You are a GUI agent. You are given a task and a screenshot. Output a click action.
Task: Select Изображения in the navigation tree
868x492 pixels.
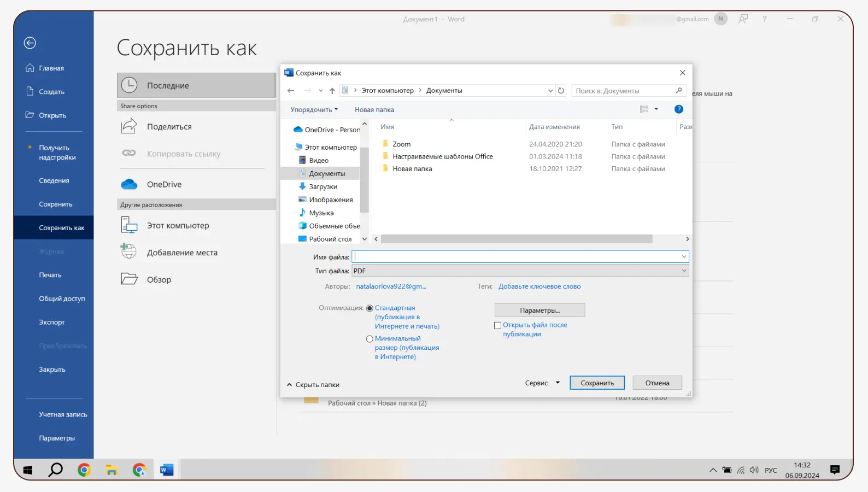326,200
